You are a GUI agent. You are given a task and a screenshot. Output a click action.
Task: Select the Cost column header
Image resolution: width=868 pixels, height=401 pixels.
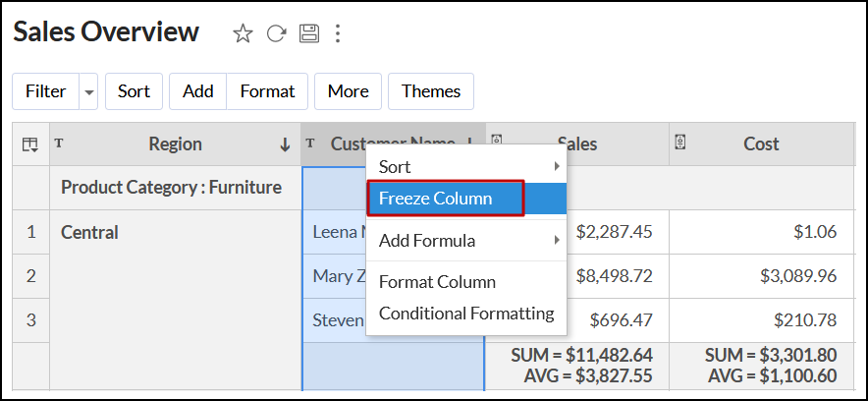point(761,144)
